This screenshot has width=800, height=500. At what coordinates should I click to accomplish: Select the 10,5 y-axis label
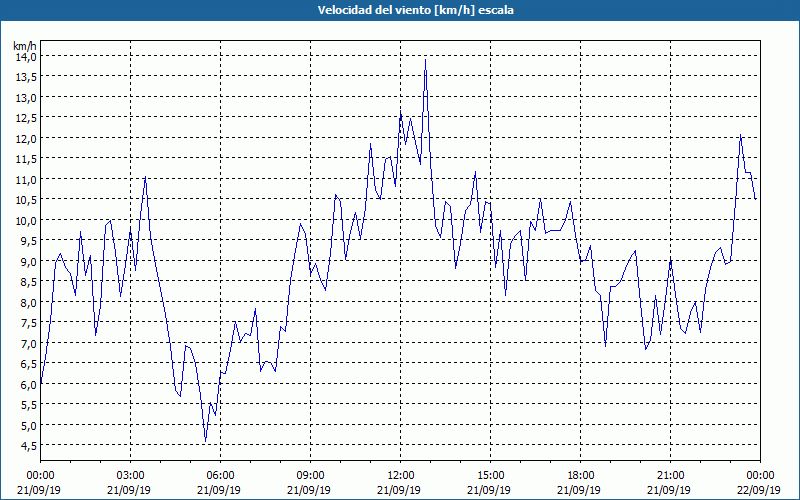coord(25,200)
